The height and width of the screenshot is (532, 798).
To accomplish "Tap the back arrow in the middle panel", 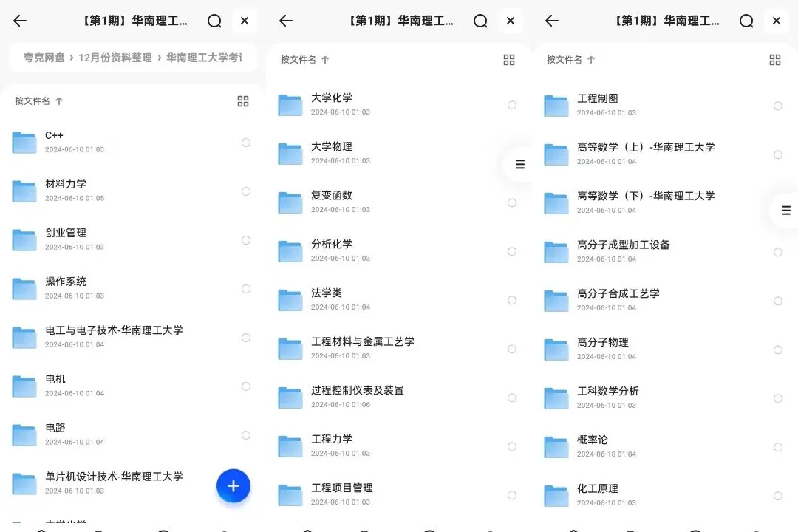I will [285, 21].
